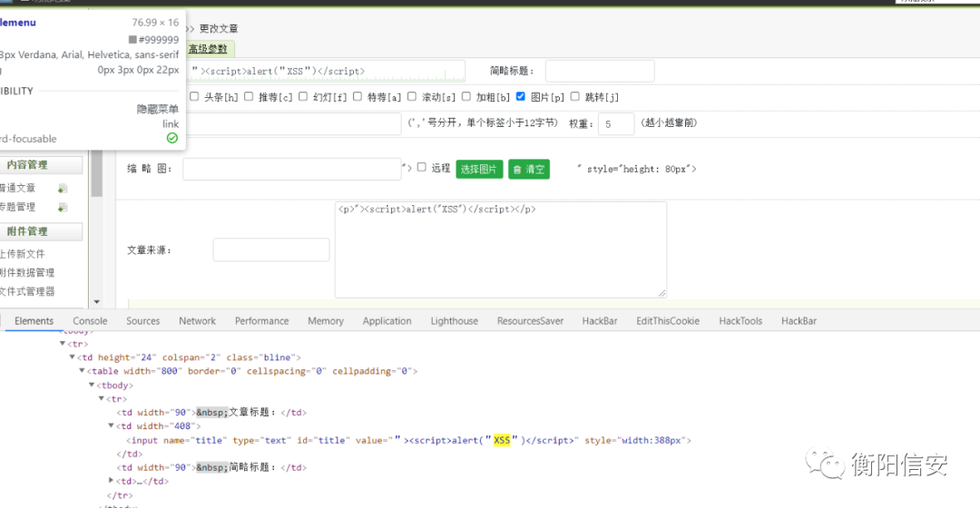Expand the collapsed <td>…</td> node

pyautogui.click(x=112, y=481)
